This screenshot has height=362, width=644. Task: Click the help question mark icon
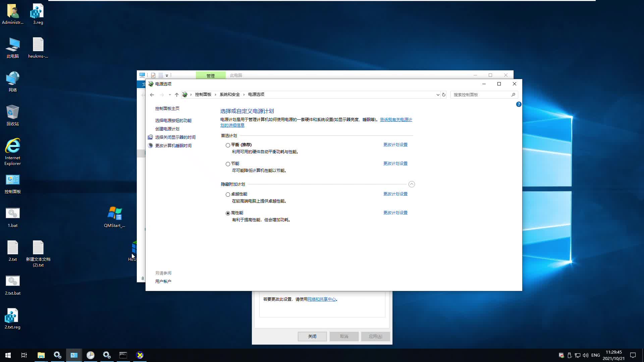pos(519,104)
